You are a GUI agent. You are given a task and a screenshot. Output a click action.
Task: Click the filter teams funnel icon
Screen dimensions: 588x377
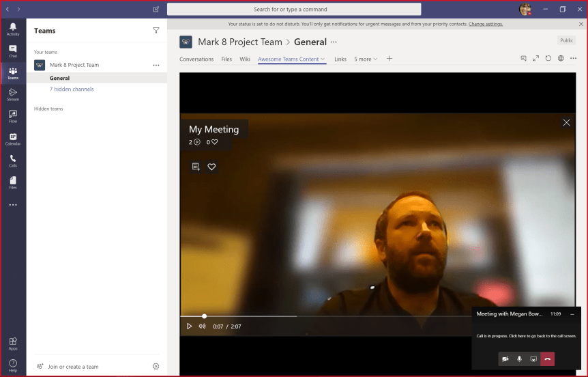156,31
